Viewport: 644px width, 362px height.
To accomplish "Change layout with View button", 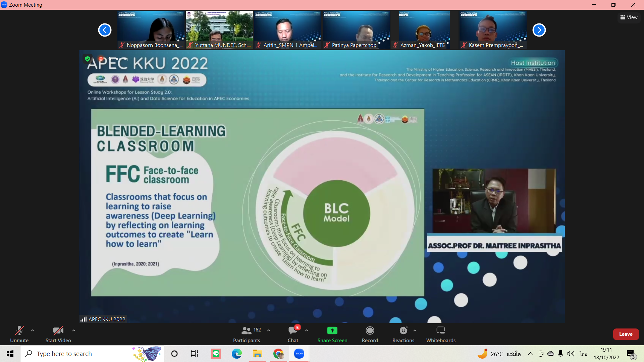I will 629,17.
